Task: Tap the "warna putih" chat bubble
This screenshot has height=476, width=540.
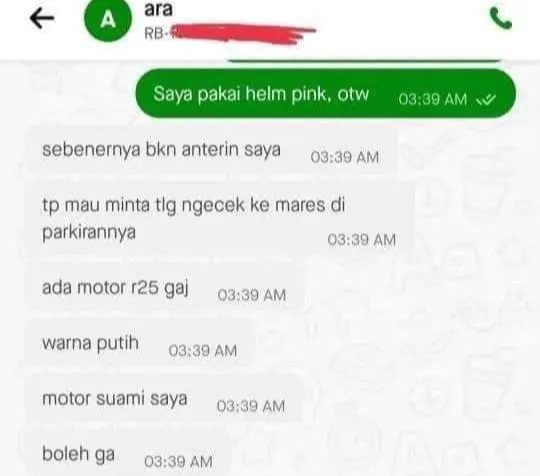Action: point(141,344)
